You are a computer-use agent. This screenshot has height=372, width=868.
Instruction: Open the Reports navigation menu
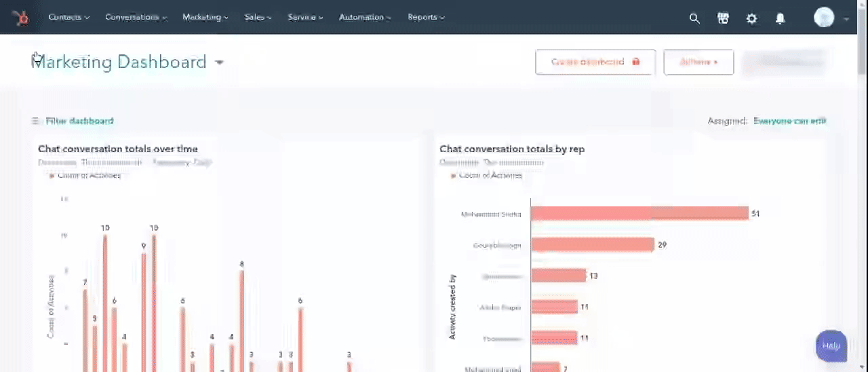pos(426,17)
